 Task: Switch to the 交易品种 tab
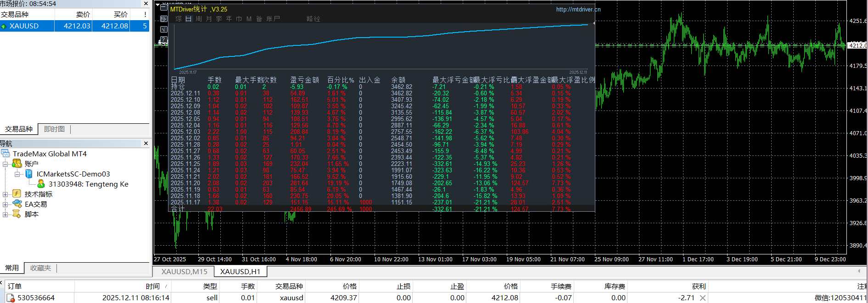(x=19, y=129)
